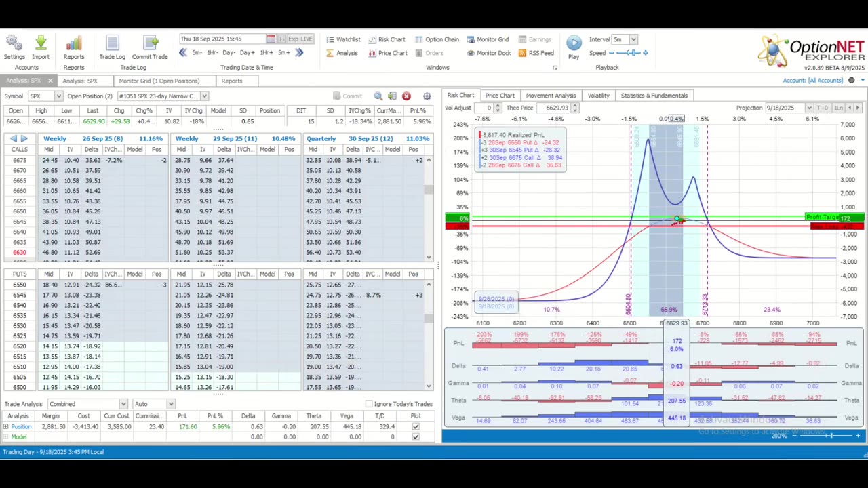Click the Day+ time step button

pyautogui.click(x=247, y=53)
